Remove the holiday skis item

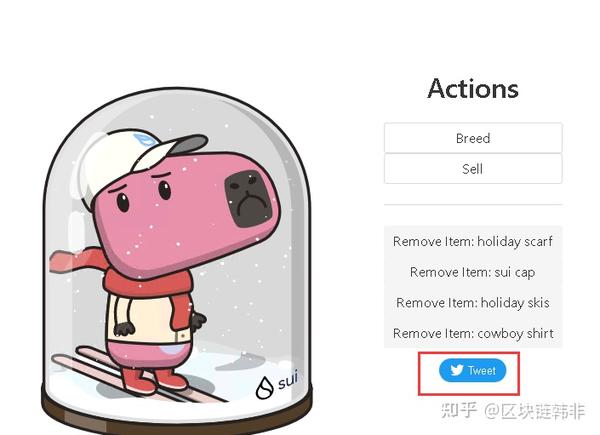(x=473, y=303)
